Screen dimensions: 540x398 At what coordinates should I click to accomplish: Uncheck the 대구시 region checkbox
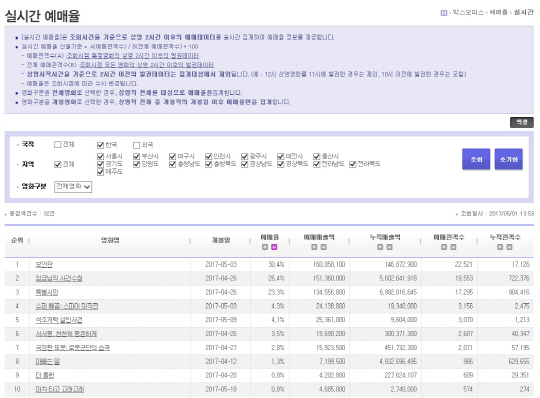tap(172, 157)
